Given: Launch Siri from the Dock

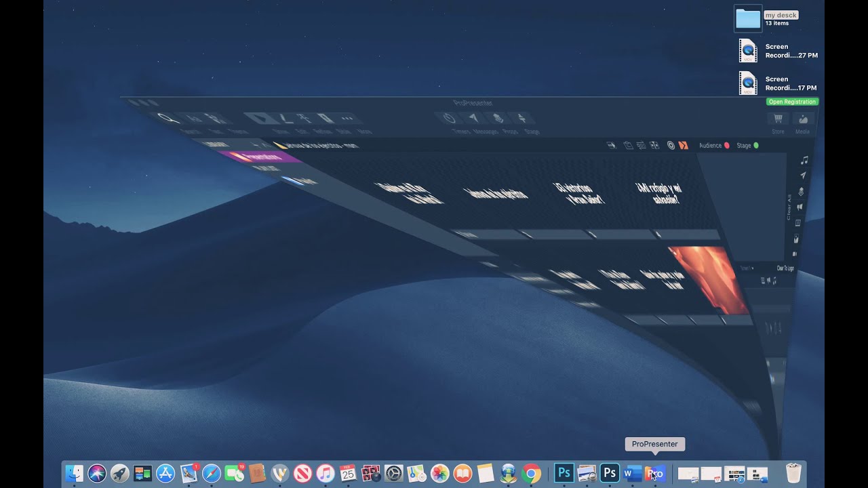Looking at the screenshot, I should [x=97, y=473].
